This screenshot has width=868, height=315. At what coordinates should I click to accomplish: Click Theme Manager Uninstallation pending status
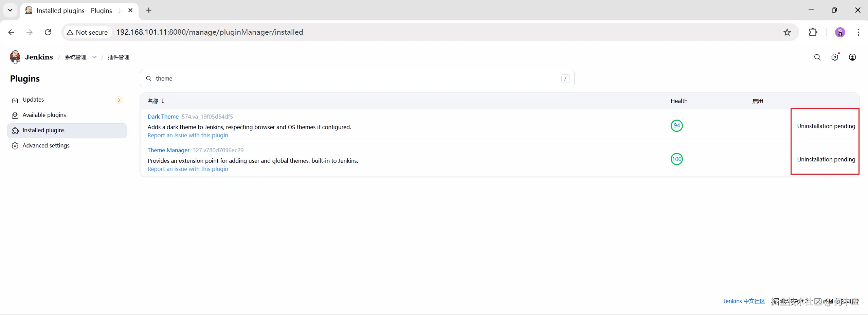coord(826,159)
